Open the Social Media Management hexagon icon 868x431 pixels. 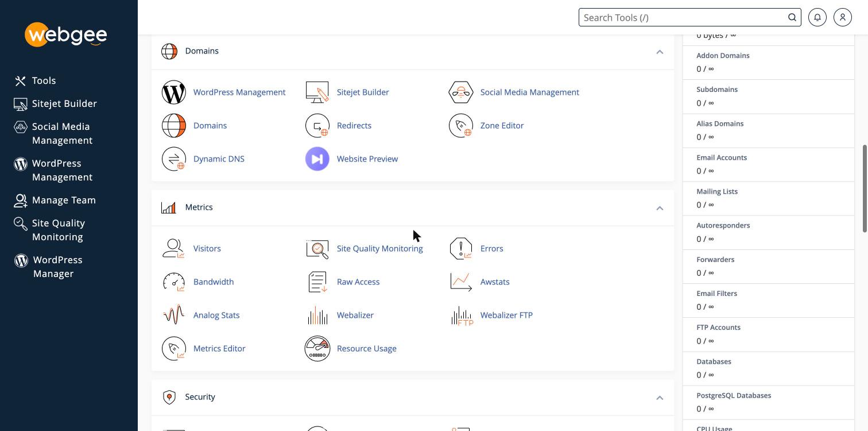coord(460,92)
